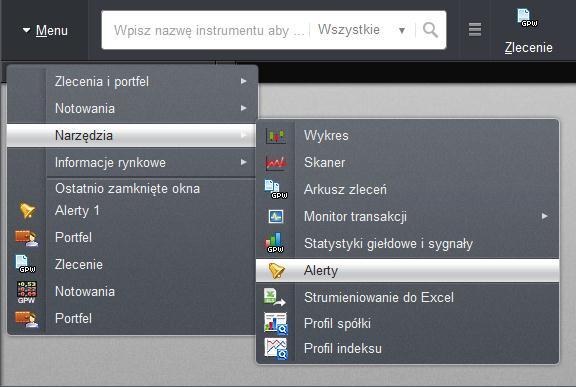Image resolution: width=576 pixels, height=387 pixels.
Task: Open Statystyki giełdowe i sygnały
Action: click(408, 243)
